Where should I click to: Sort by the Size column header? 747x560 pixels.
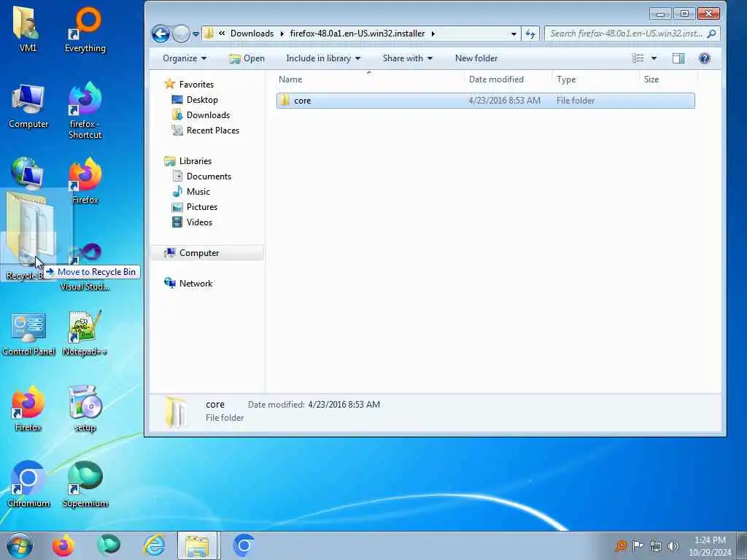pyautogui.click(x=668, y=79)
